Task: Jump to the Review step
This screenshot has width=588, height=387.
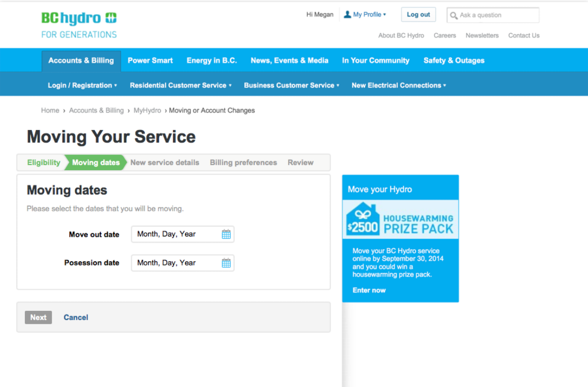Action: pyautogui.click(x=300, y=162)
